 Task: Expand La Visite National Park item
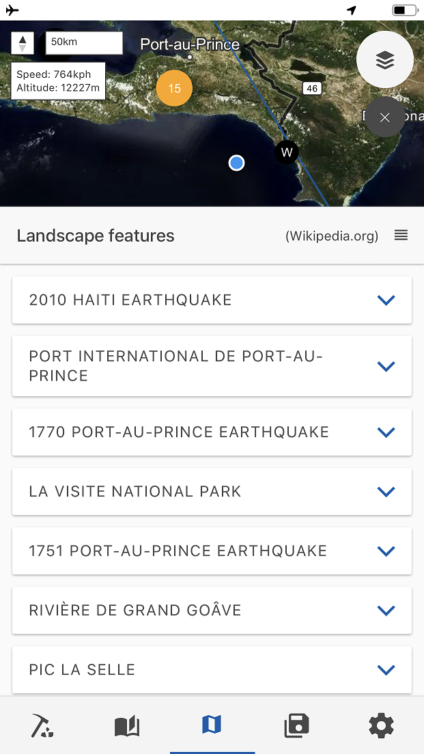coord(212,491)
